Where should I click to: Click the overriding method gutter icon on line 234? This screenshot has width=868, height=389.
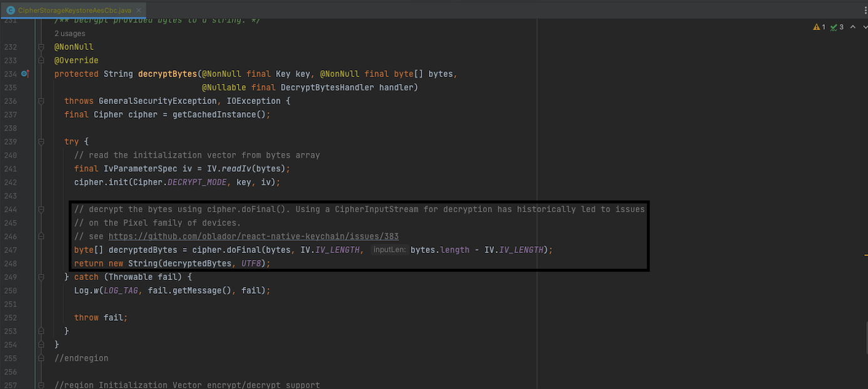[x=25, y=73]
